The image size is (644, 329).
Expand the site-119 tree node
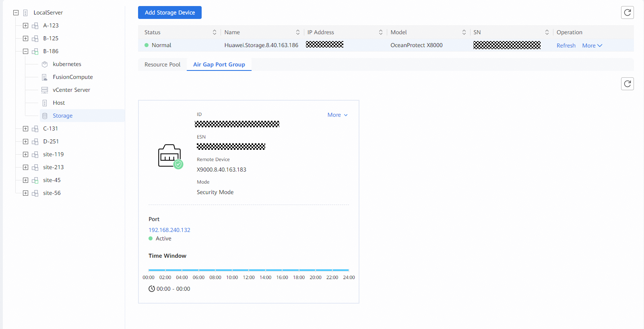pos(25,154)
